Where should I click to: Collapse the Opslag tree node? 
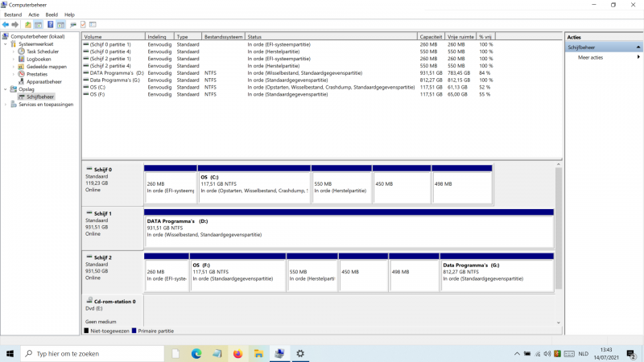tap(5, 89)
